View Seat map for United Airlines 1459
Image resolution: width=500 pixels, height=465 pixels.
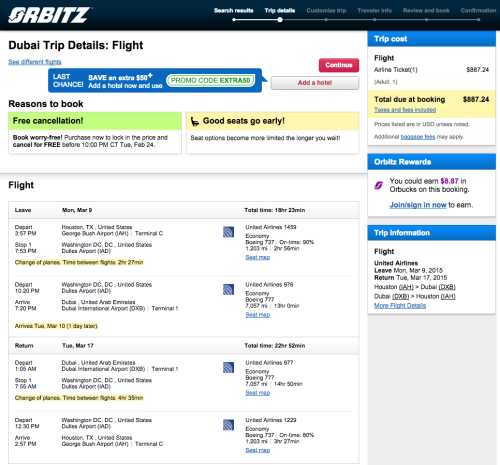258,257
